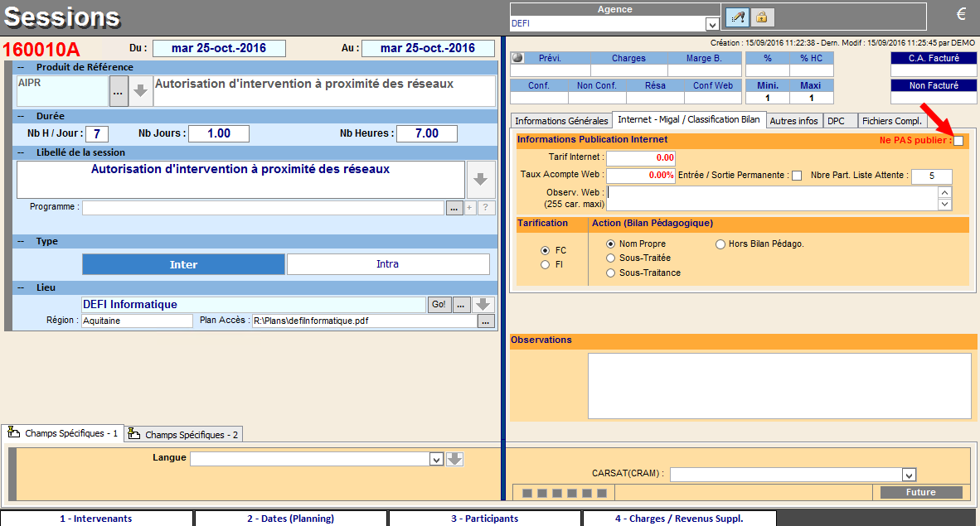Switch to Informations Générales tab
The width and height of the screenshot is (980, 526).
[x=560, y=121]
